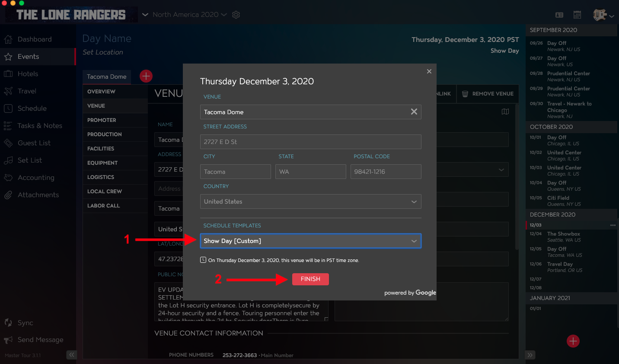Add a new venue with red plus
Screen dimensions: 619x364
click(x=146, y=76)
